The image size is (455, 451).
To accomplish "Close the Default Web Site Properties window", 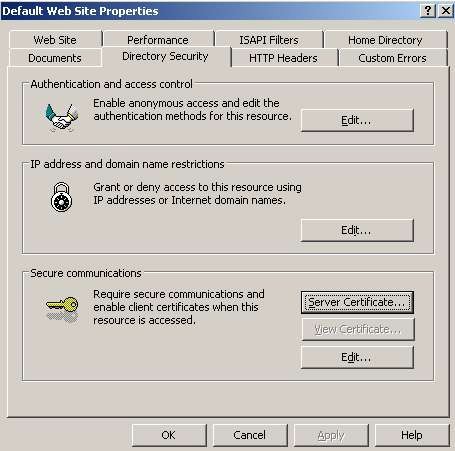I will coord(446,11).
